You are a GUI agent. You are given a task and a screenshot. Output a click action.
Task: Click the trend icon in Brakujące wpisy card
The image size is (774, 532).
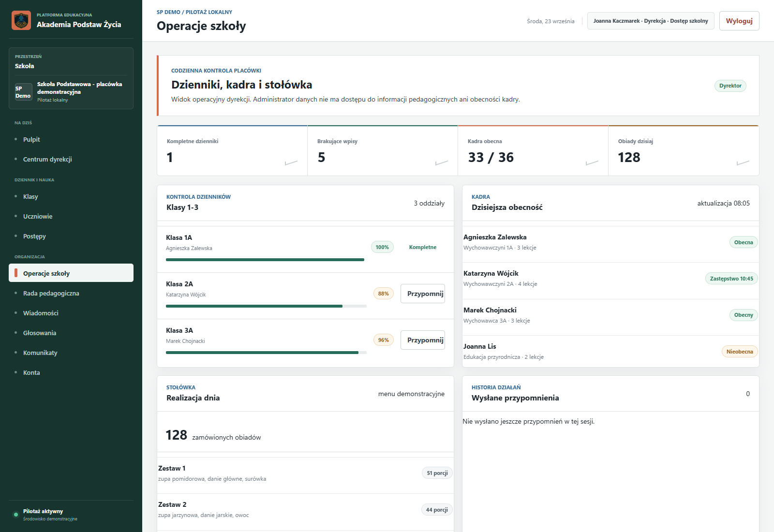click(x=442, y=163)
